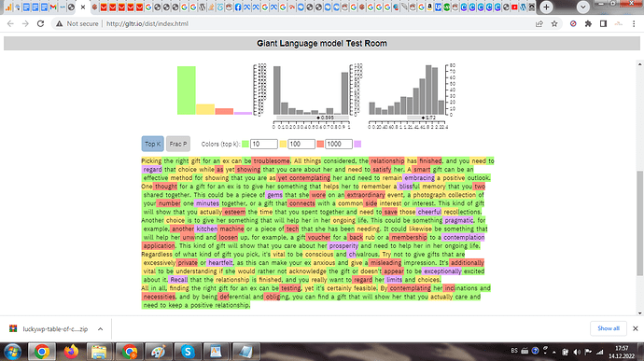The image size is (644, 361).
Task: Toggle the browser side panel icon
Action: [603, 24]
